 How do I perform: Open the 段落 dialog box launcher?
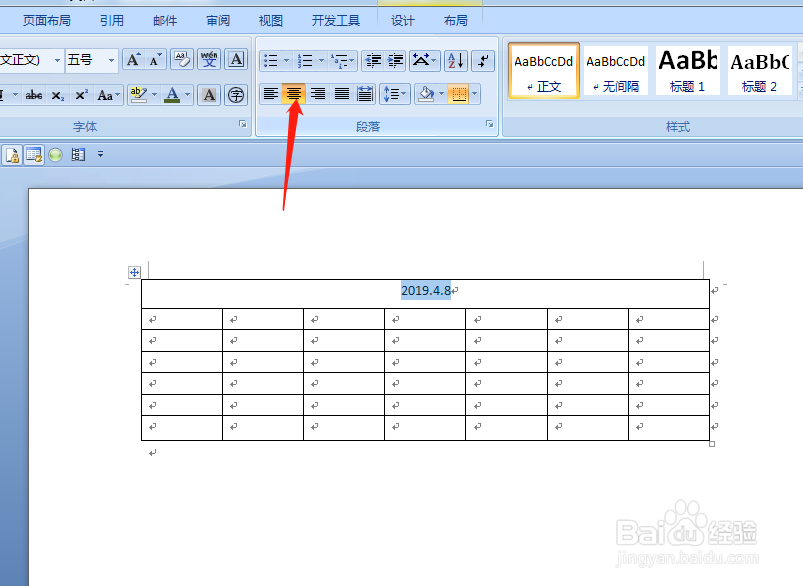click(490, 124)
